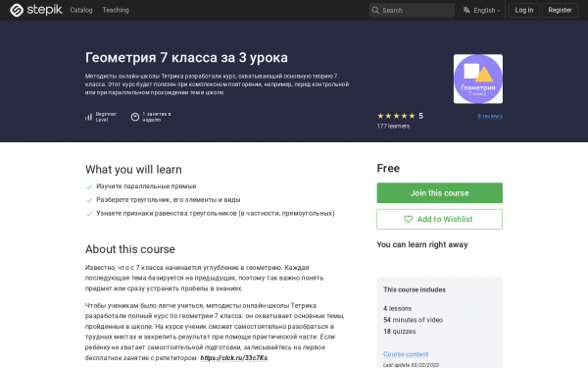Open the Teaching menu item
Screen dimensions: 588x368
(x=116, y=10)
